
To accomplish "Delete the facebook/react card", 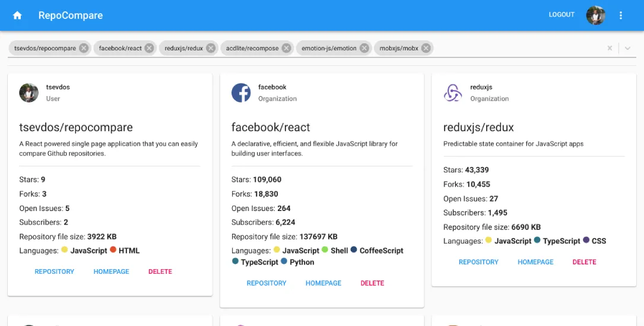I will (x=373, y=283).
